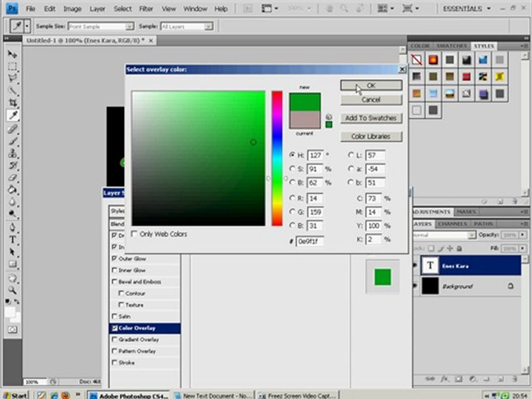Screen dimensions: 532x399
Task: Select the Healing Brush tool
Action: point(12,129)
